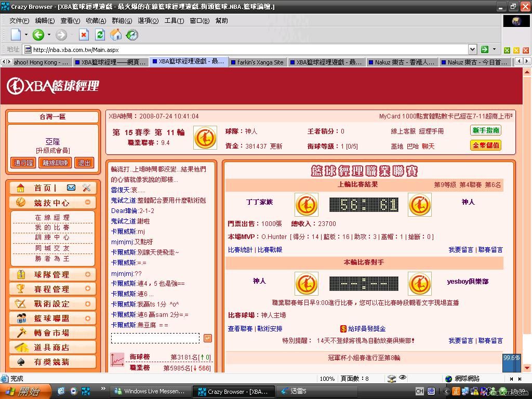Click the 退出 logout button
The width and height of the screenshot is (532, 399).
pyautogui.click(x=84, y=163)
